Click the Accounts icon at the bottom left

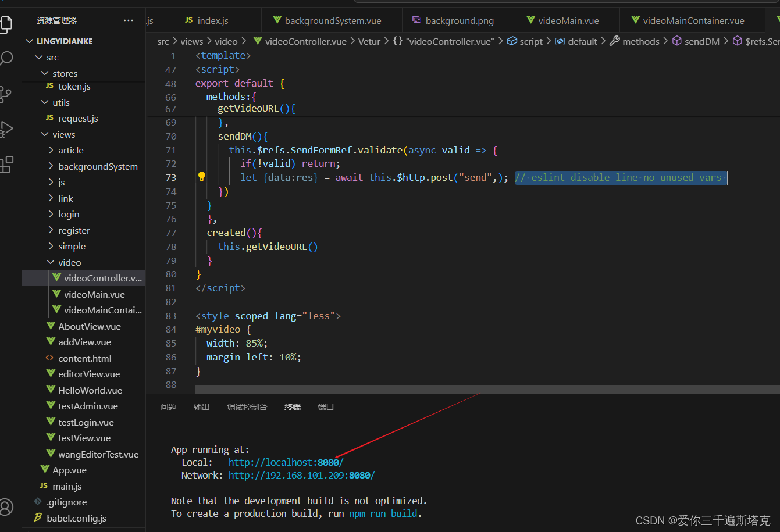(x=8, y=506)
